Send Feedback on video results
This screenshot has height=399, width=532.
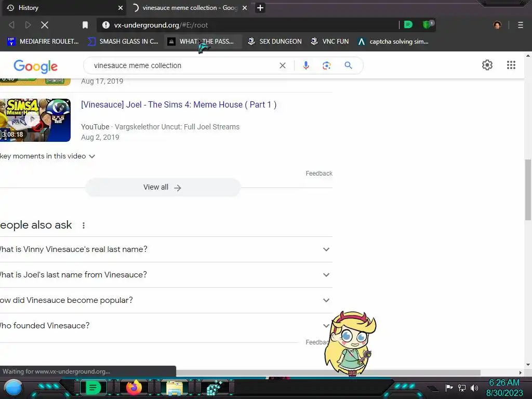pyautogui.click(x=319, y=174)
